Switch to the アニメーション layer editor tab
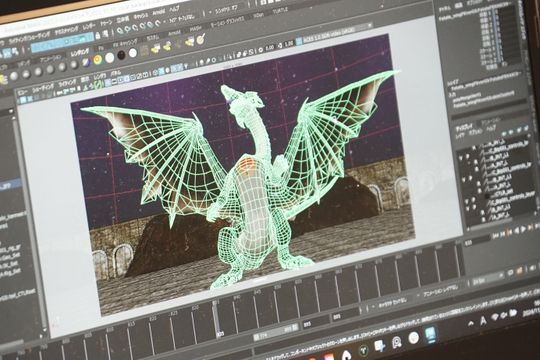The height and width of the screenshot is (360, 540). (492, 122)
